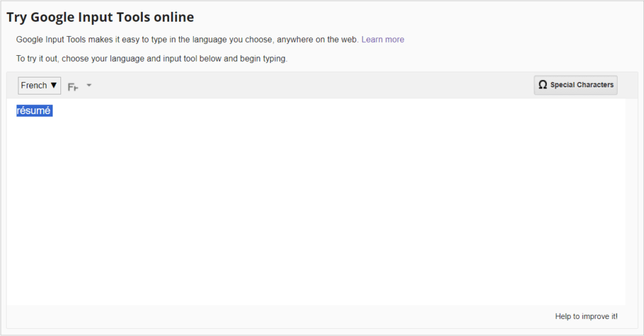Toggle the Fr input tool icon
The image size is (644, 336).
73,87
